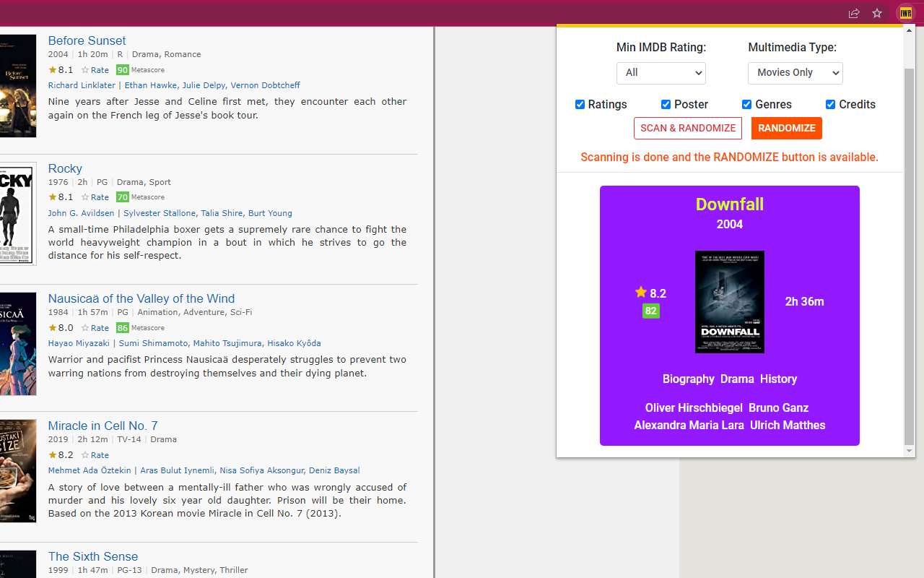This screenshot has width=924, height=578.
Task: Uncheck the Credits checkbox
Action: [x=830, y=105]
